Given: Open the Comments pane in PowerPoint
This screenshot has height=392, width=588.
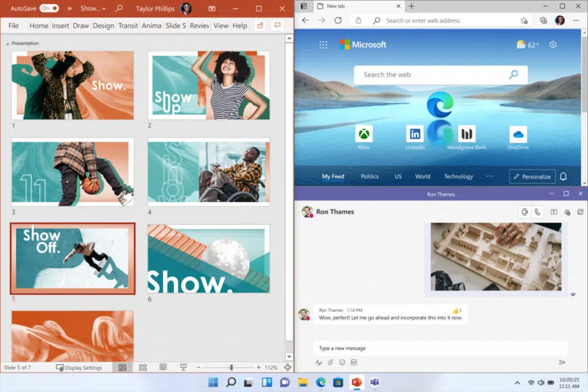Looking at the screenshot, I should coord(278,25).
